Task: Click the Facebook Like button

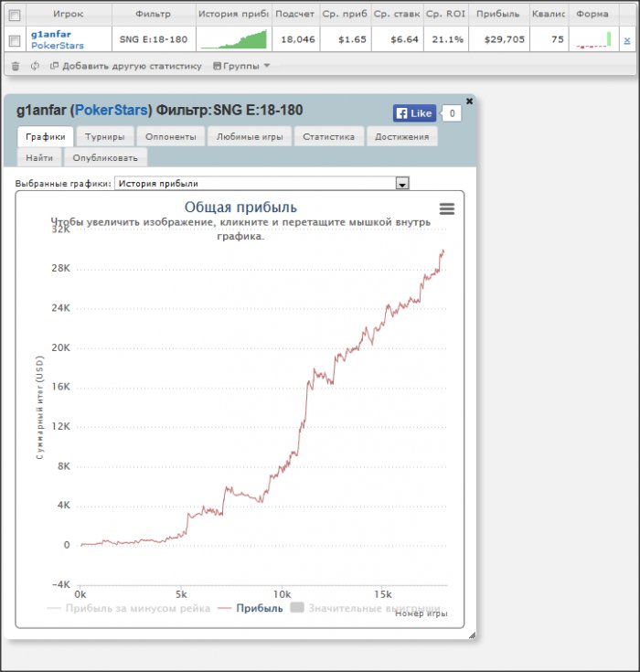Action: (414, 113)
